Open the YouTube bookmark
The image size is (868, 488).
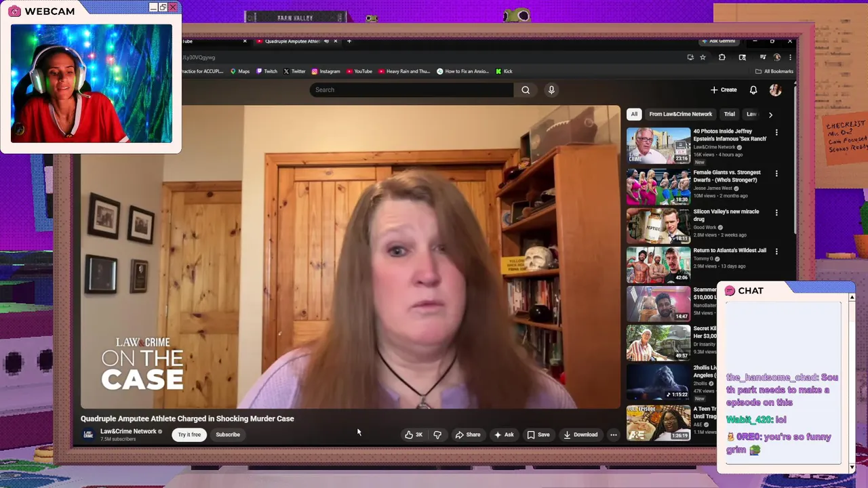coord(359,71)
